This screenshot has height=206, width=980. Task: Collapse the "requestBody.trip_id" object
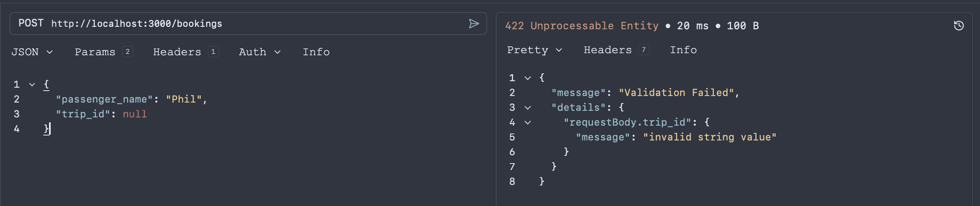[527, 122]
